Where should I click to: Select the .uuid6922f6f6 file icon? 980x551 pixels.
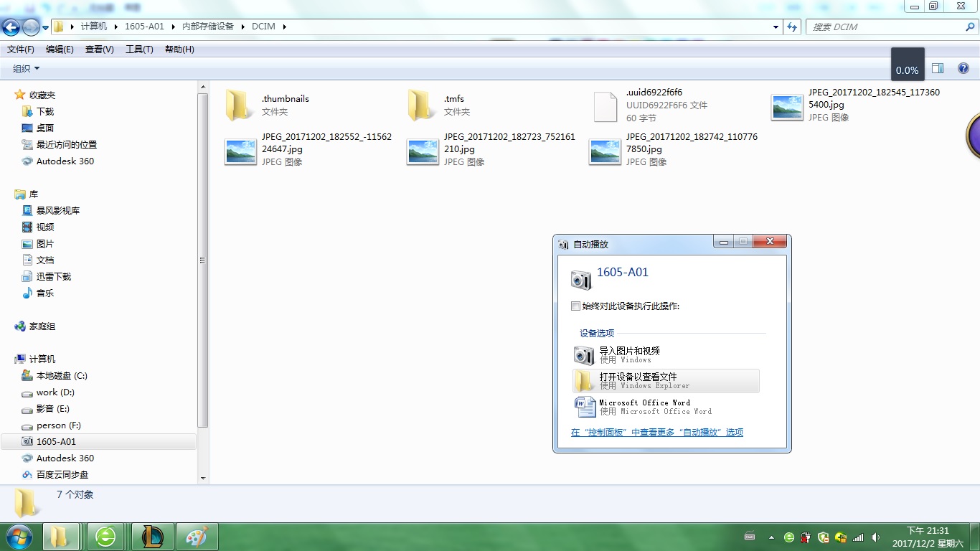pyautogui.click(x=605, y=106)
